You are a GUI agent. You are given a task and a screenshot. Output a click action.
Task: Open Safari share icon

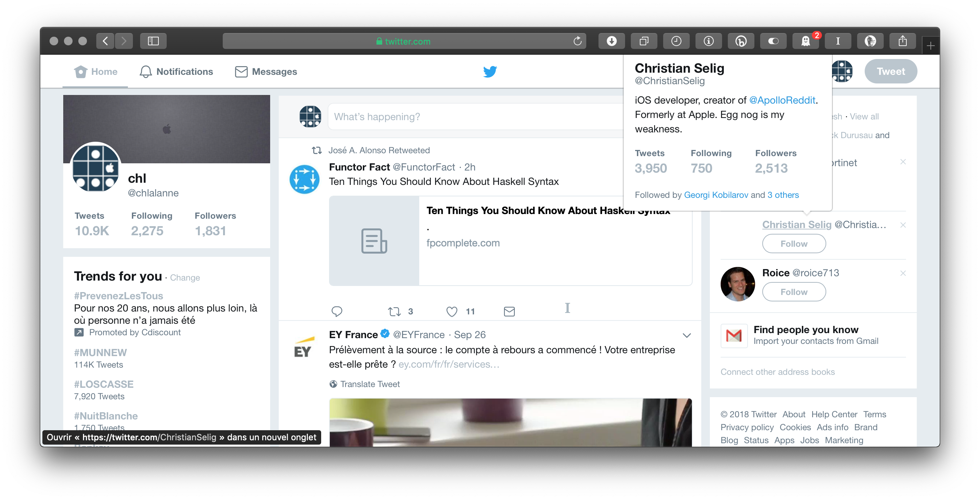(902, 41)
